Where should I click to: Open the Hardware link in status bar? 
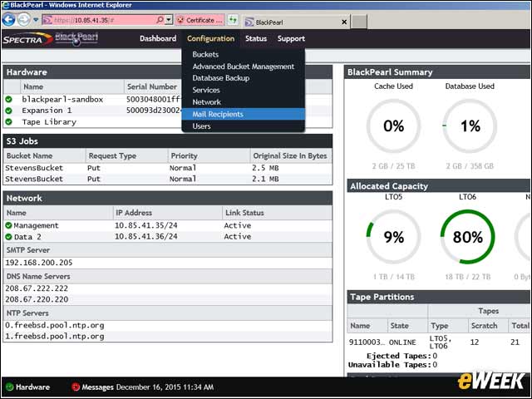point(32,387)
